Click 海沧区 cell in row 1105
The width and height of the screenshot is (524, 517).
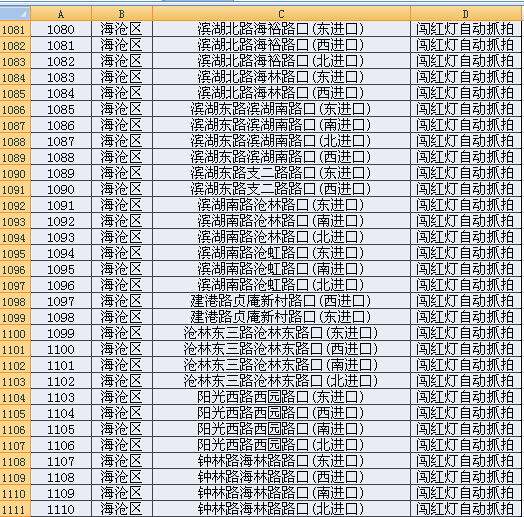122,413
